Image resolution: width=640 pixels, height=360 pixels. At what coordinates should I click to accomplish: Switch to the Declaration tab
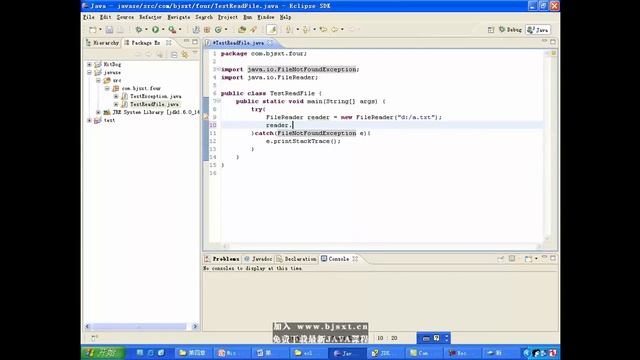[296, 259]
